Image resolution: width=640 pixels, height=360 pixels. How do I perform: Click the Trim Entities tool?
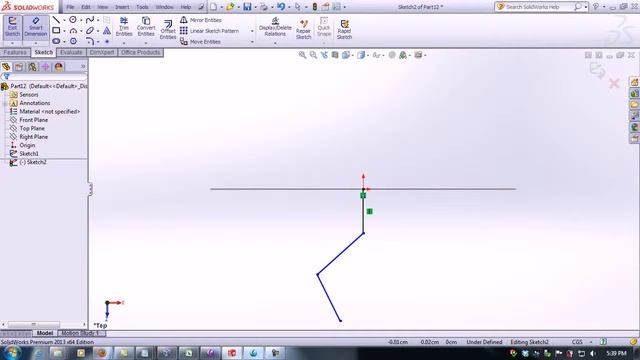124,27
